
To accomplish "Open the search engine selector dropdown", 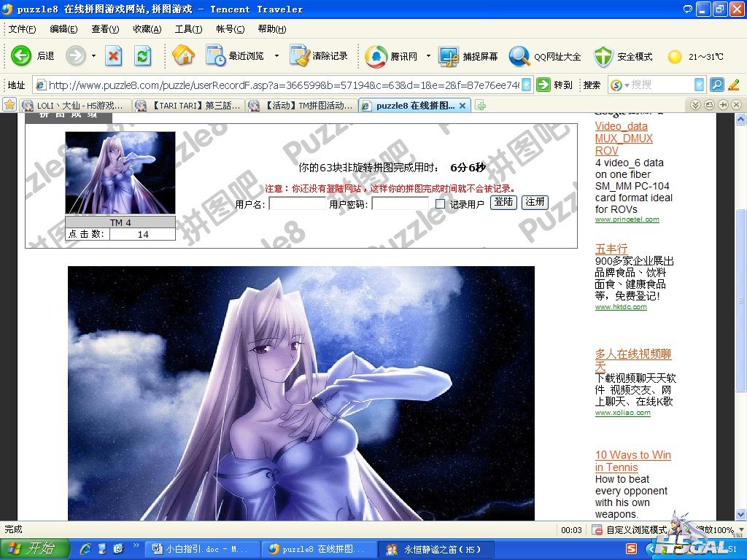I will [620, 85].
